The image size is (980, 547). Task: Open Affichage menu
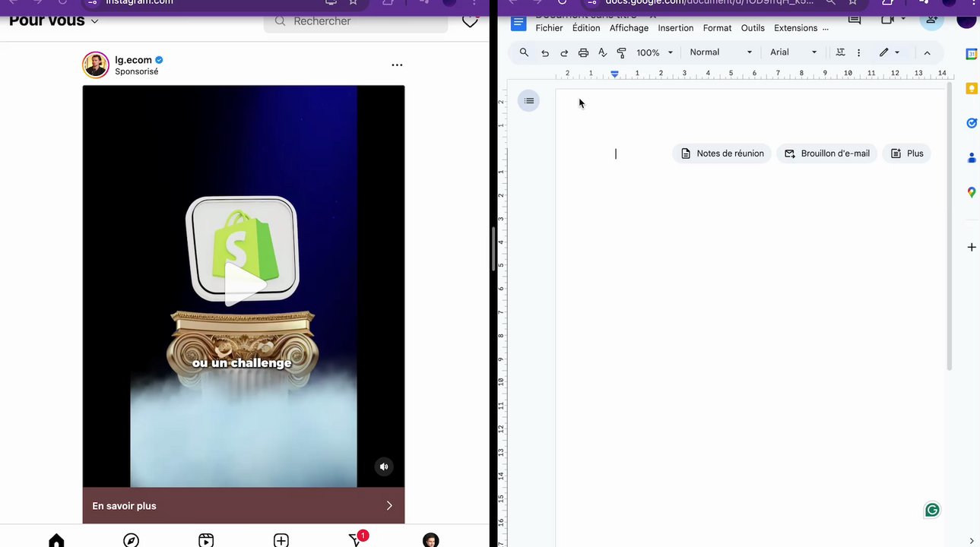pyautogui.click(x=629, y=28)
